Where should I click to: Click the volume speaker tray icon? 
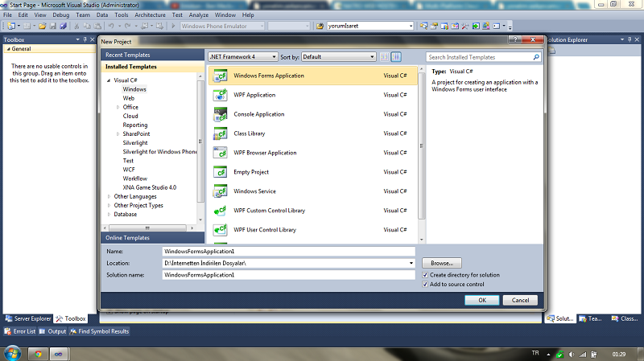click(572, 354)
